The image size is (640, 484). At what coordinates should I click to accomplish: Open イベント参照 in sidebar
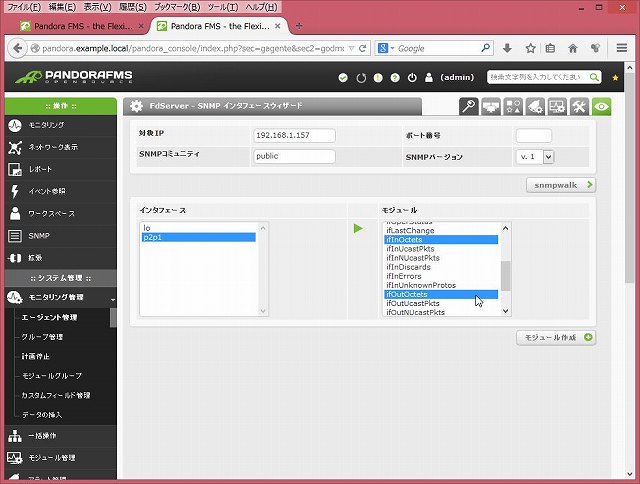point(60,191)
